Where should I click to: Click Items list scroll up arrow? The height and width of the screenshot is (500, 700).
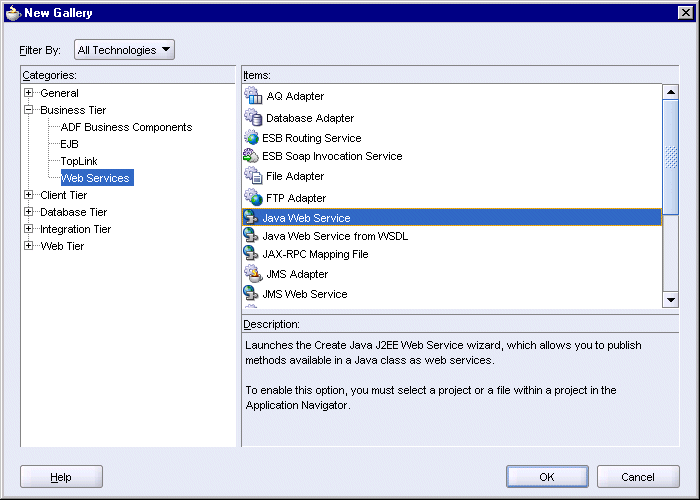671,92
